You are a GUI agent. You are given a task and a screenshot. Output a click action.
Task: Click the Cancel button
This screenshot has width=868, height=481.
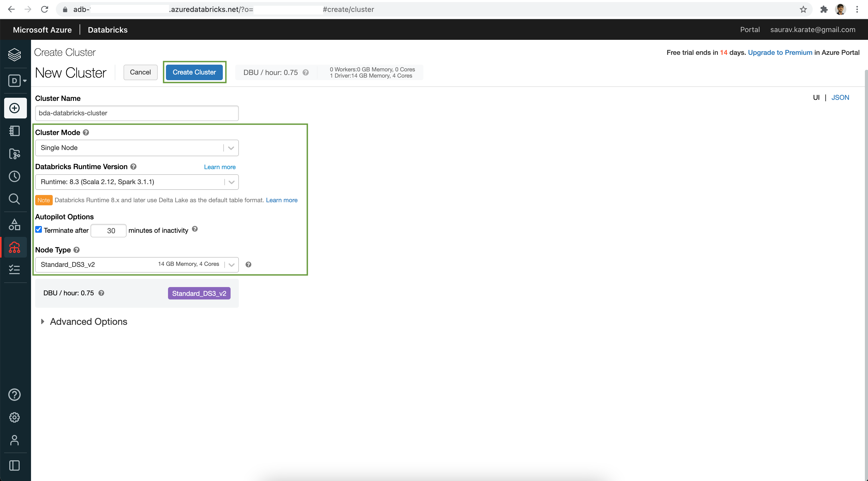(141, 72)
